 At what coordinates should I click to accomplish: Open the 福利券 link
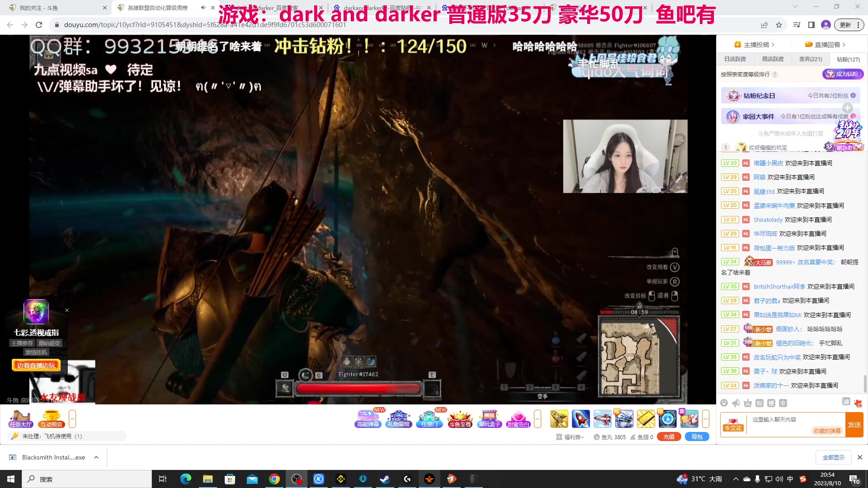[570, 437]
